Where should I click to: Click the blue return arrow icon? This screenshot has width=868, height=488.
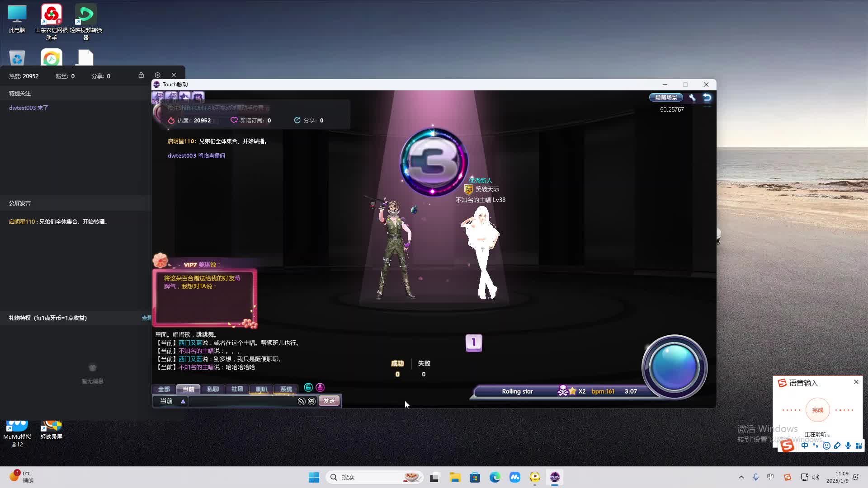pyautogui.click(x=707, y=98)
